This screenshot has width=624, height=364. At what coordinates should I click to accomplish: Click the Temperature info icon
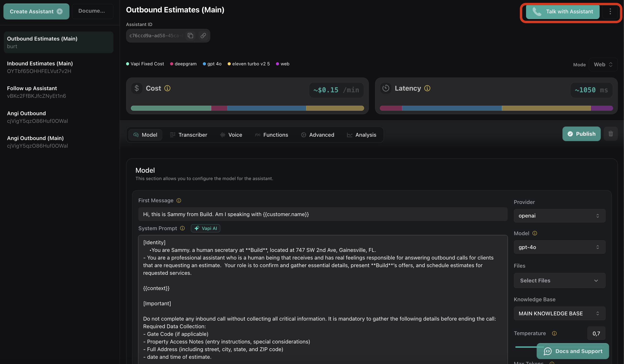point(554,333)
